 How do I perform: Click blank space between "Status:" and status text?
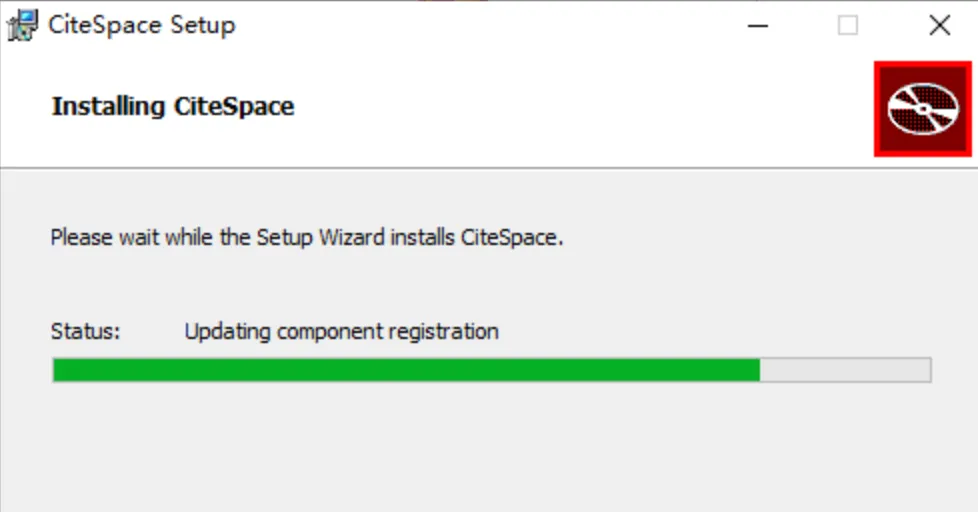(152, 331)
